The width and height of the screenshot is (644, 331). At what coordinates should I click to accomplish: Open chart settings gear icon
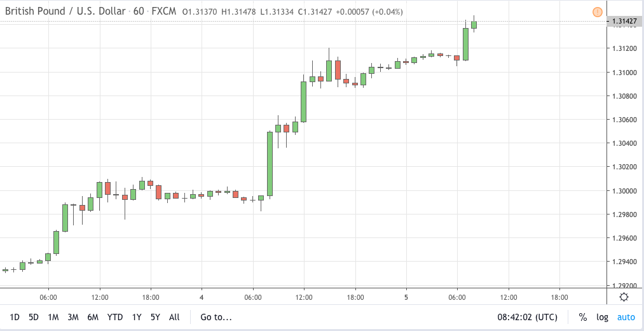625,297
